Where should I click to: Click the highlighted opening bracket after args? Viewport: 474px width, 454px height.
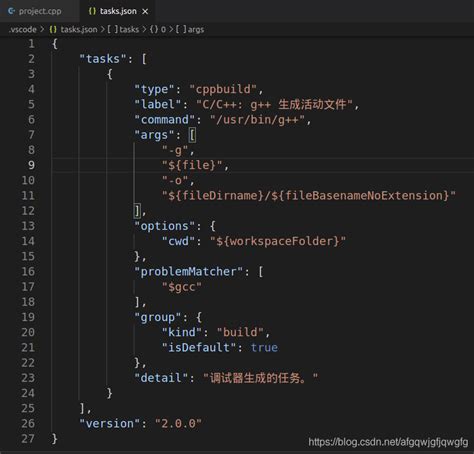[x=192, y=135]
